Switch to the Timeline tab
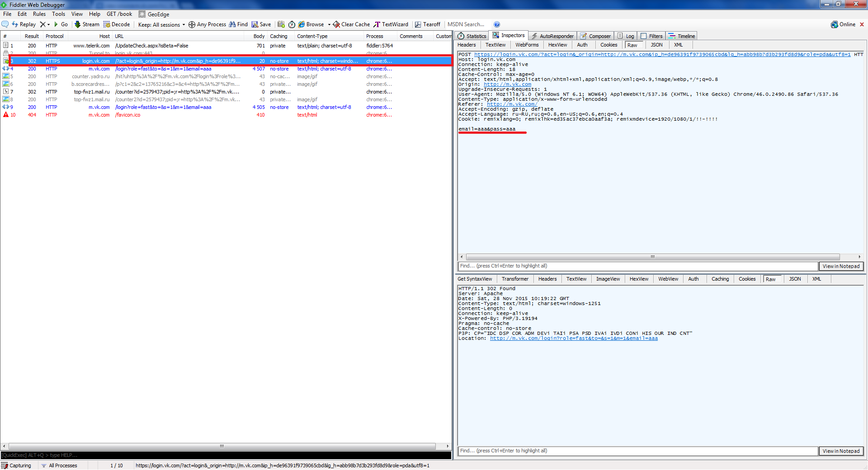Image resolution: width=868 pixels, height=470 pixels. coord(682,36)
